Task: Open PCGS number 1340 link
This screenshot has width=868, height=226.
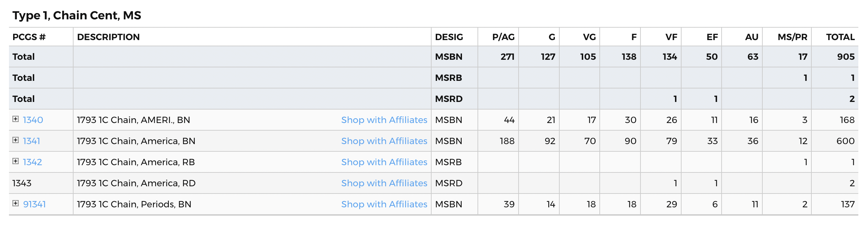Action: [x=33, y=120]
